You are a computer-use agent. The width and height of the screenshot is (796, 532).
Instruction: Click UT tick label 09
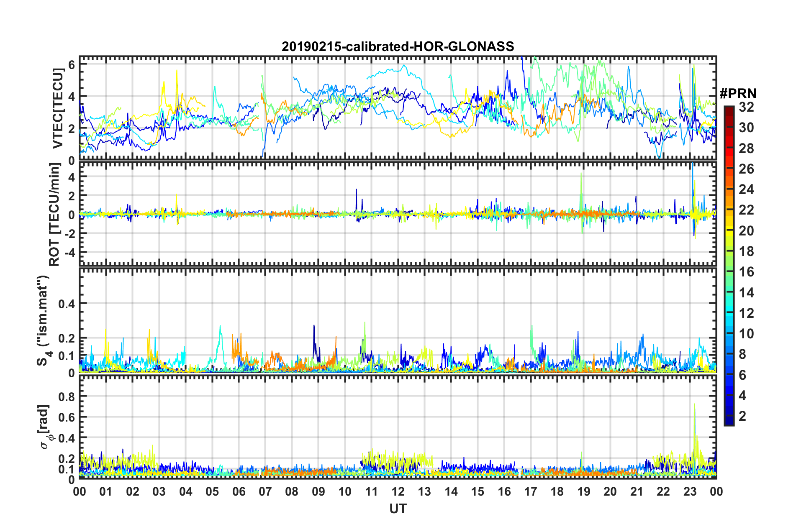tap(318, 491)
